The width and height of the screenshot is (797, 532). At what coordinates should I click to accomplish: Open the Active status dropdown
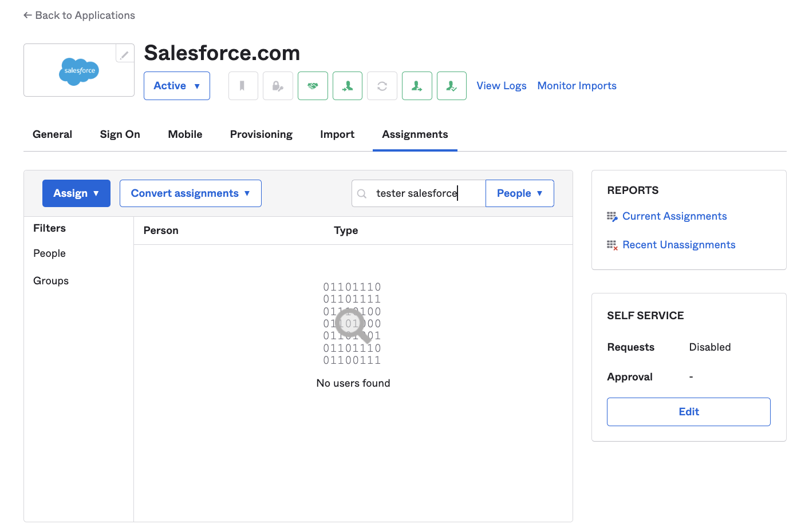tap(176, 86)
